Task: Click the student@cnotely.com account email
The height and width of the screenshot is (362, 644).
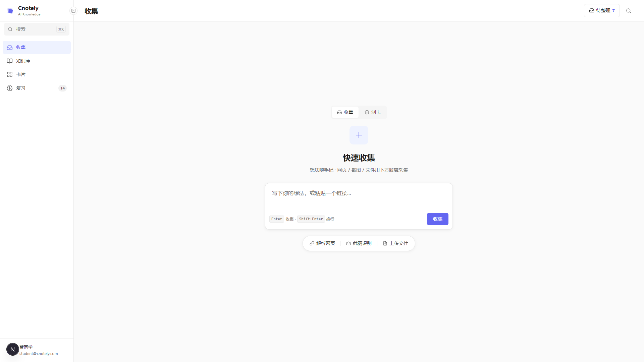Action: point(39,354)
